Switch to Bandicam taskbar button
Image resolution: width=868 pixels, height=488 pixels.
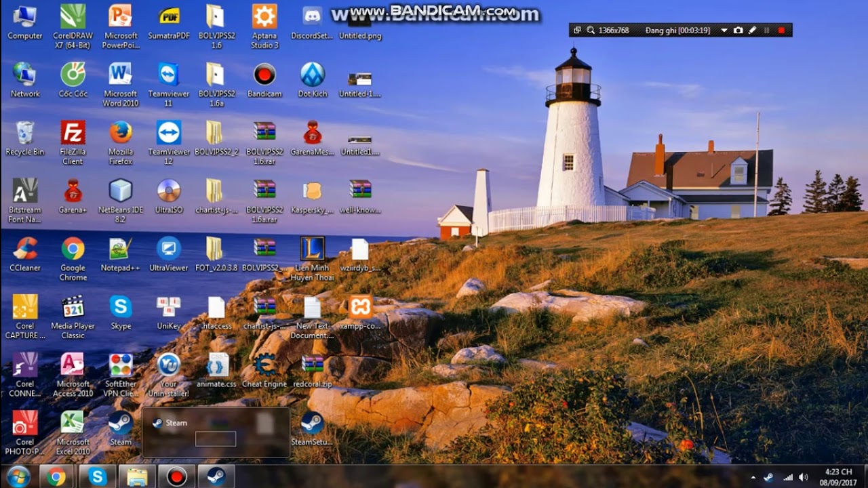tap(177, 477)
